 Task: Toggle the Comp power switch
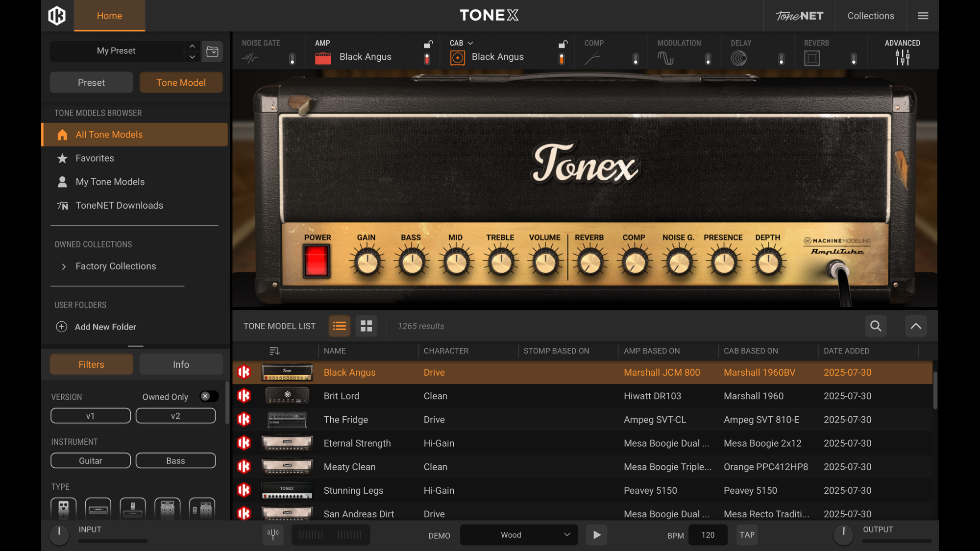coord(636,59)
